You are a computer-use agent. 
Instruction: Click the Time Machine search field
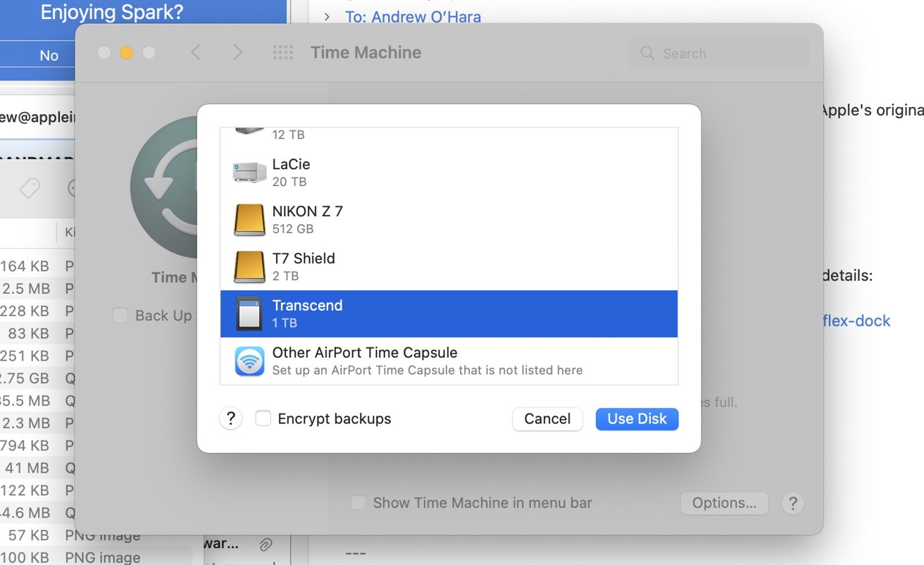(x=718, y=53)
